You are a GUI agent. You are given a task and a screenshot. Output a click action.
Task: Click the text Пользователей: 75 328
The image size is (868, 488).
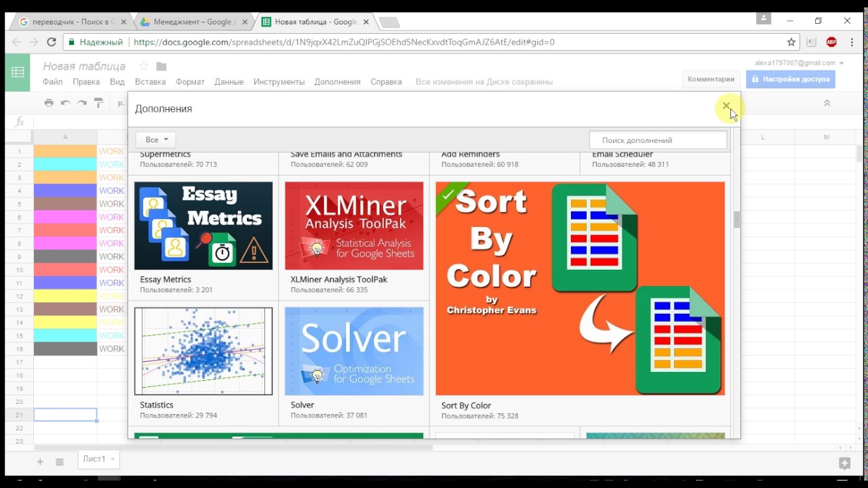coord(479,415)
